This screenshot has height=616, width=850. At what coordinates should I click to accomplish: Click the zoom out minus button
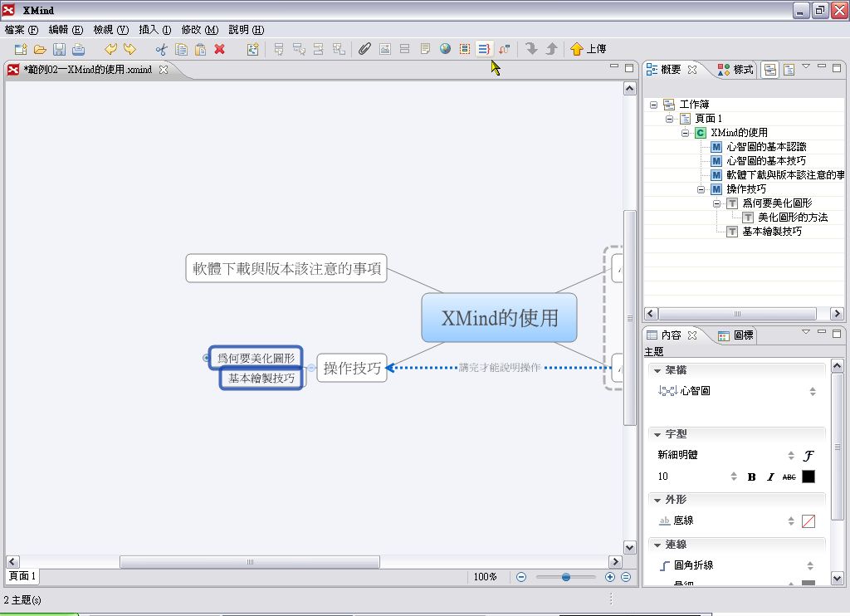521,577
